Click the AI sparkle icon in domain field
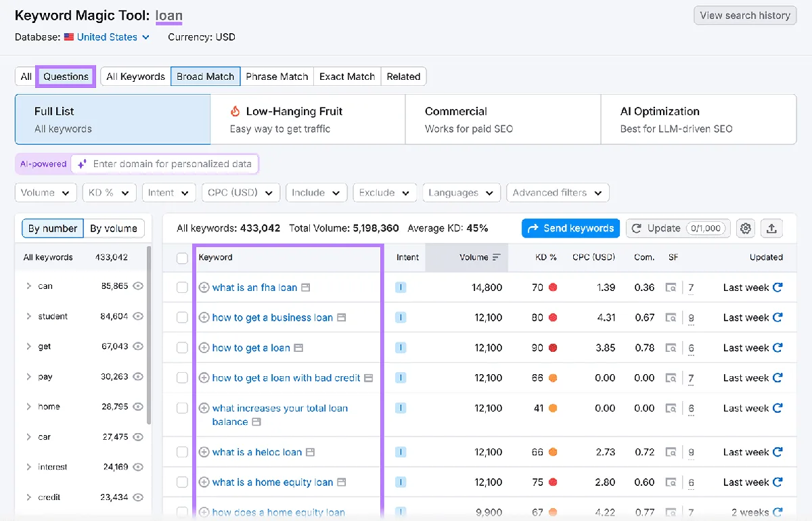 (x=82, y=164)
